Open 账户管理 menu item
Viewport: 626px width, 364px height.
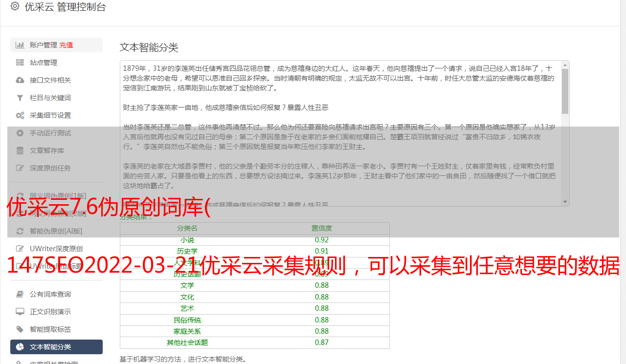[x=56, y=45]
